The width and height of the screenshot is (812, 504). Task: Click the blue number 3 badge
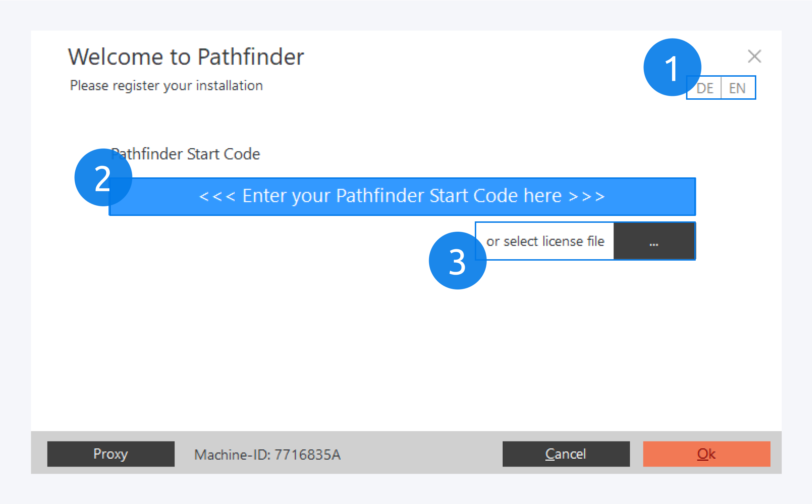coord(457,261)
